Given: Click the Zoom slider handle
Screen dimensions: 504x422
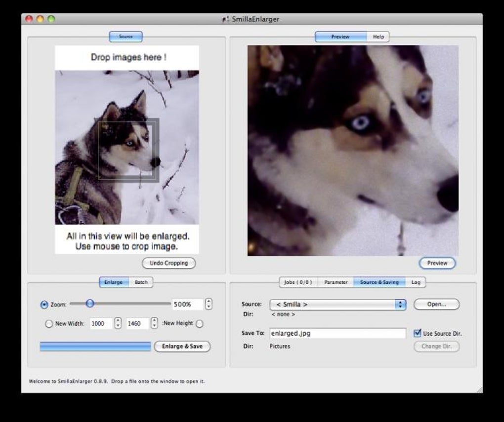Looking at the screenshot, I should [x=89, y=304].
